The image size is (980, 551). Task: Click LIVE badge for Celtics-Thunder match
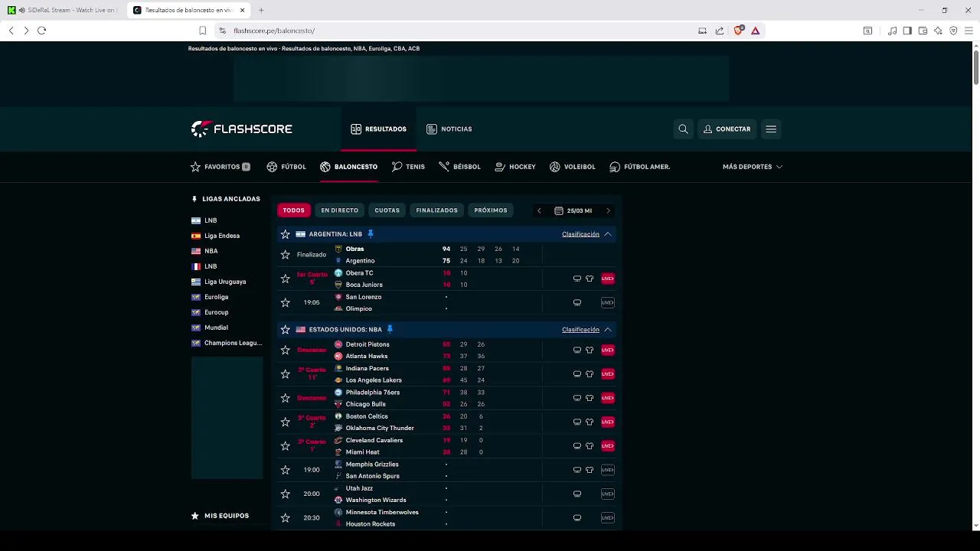(x=608, y=422)
